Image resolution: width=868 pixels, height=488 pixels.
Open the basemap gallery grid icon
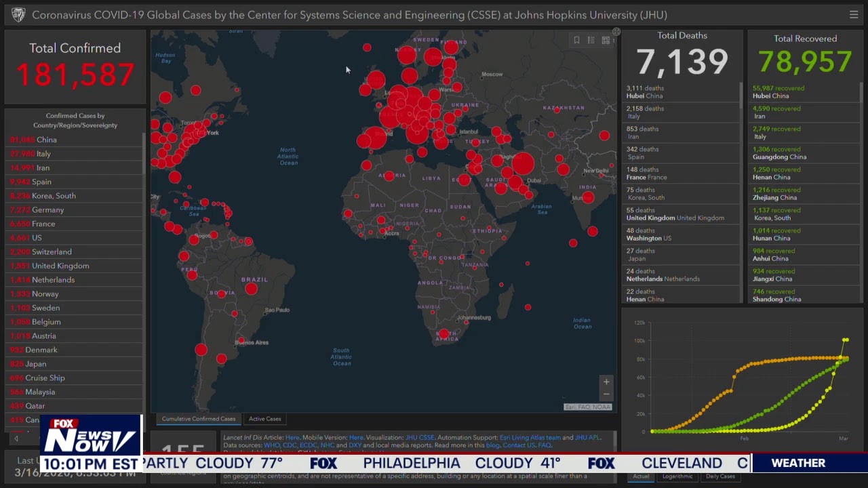pyautogui.click(x=606, y=40)
